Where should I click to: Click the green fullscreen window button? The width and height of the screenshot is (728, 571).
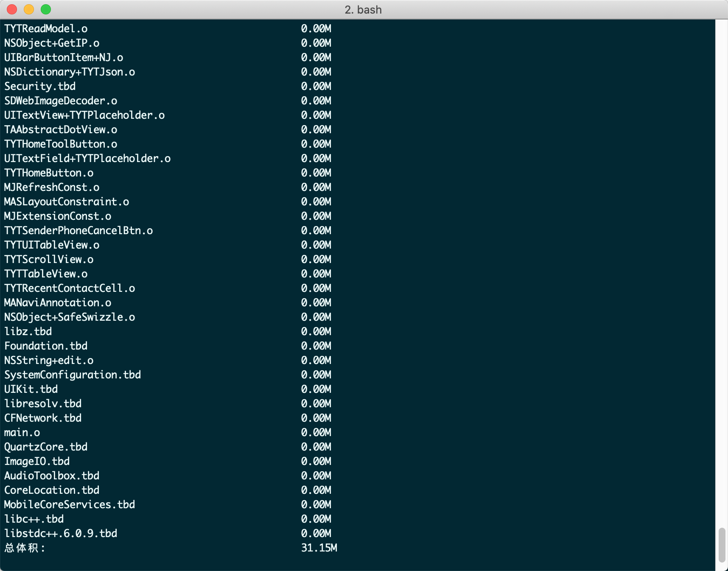[46, 9]
